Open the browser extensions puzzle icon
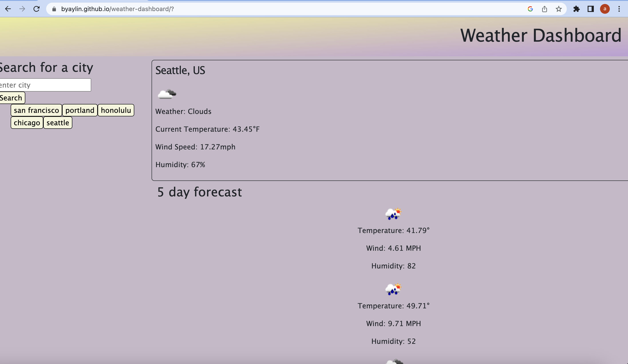The image size is (628, 364). coord(577,9)
